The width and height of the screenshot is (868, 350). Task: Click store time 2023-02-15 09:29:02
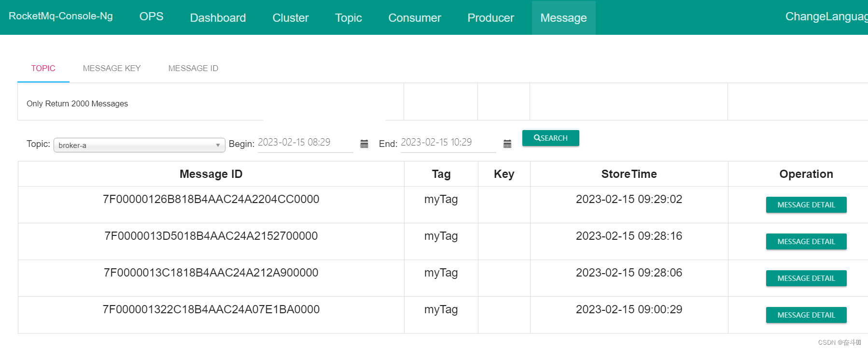click(x=629, y=199)
